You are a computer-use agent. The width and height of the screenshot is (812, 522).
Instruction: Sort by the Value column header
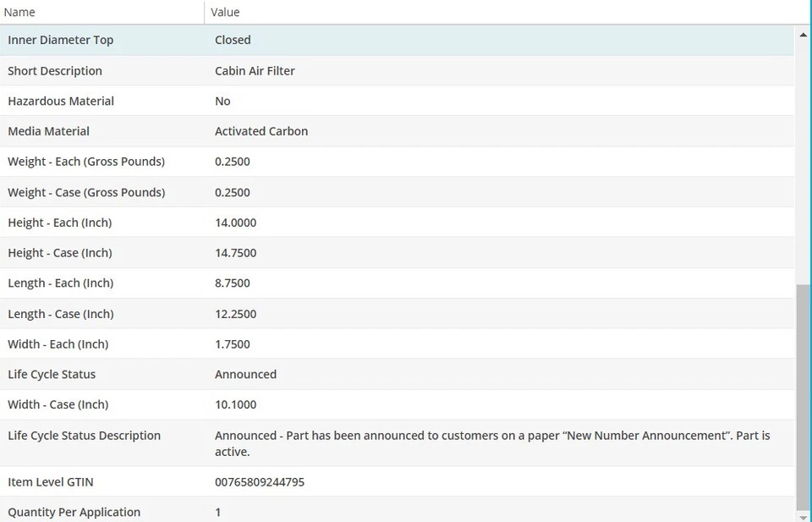[x=225, y=13]
